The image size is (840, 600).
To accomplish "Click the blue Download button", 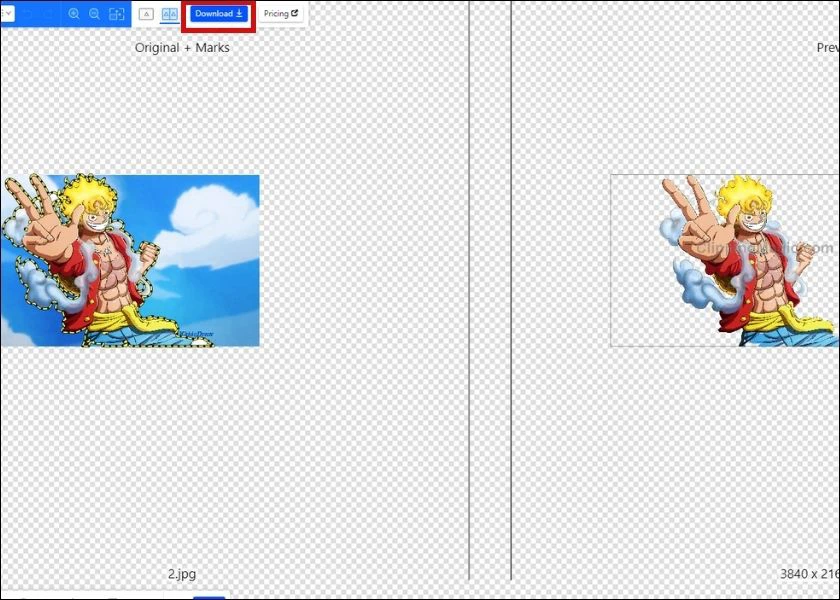I will click(219, 14).
